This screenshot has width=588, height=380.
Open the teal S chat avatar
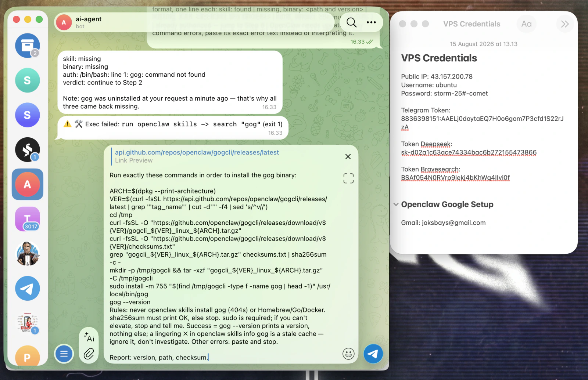[x=27, y=80]
